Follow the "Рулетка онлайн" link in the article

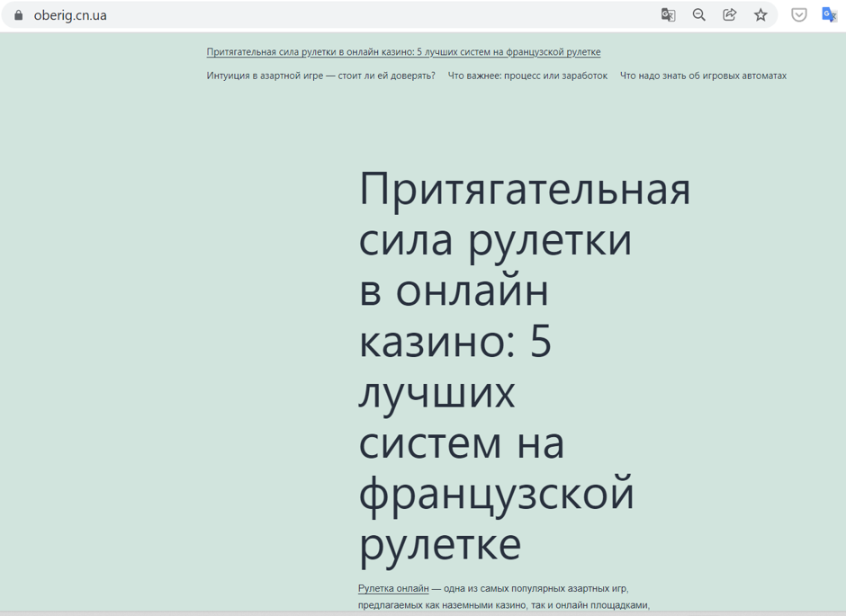pyautogui.click(x=391, y=586)
